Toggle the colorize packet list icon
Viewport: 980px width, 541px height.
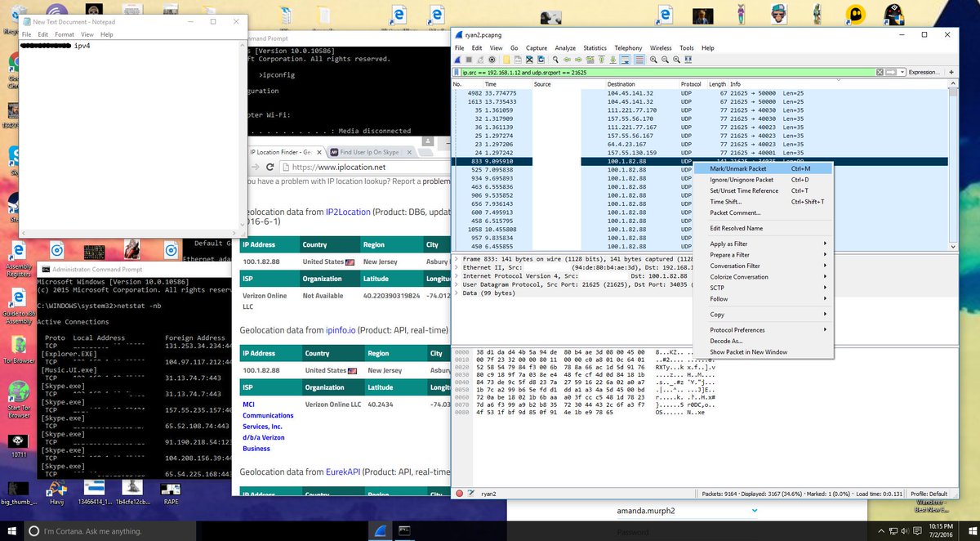pyautogui.click(x=639, y=60)
